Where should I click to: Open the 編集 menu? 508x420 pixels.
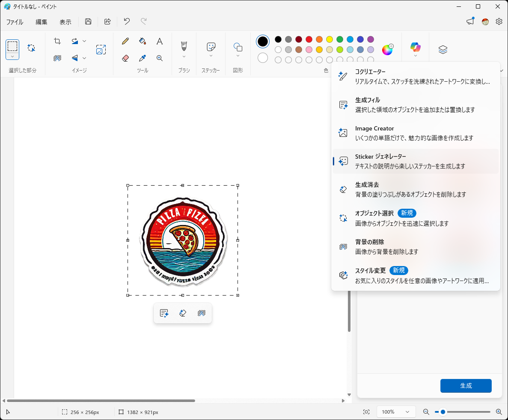[x=41, y=21]
